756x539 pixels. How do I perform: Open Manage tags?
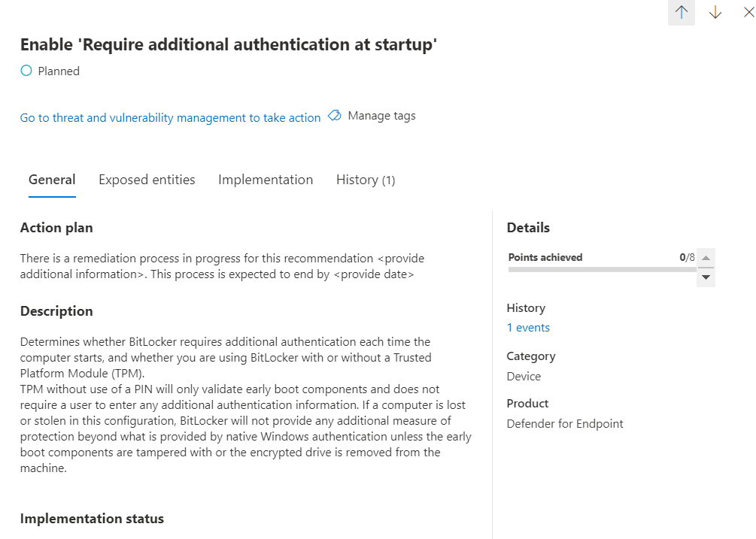pos(381,116)
